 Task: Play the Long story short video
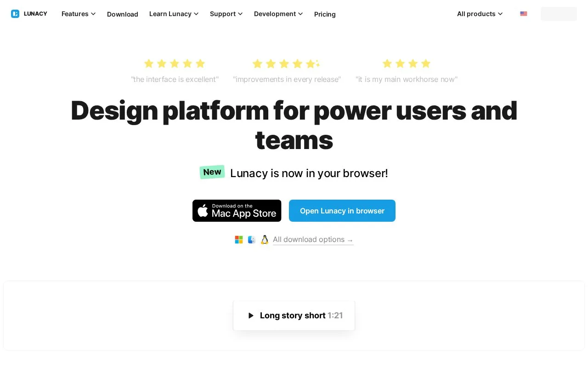click(x=294, y=316)
